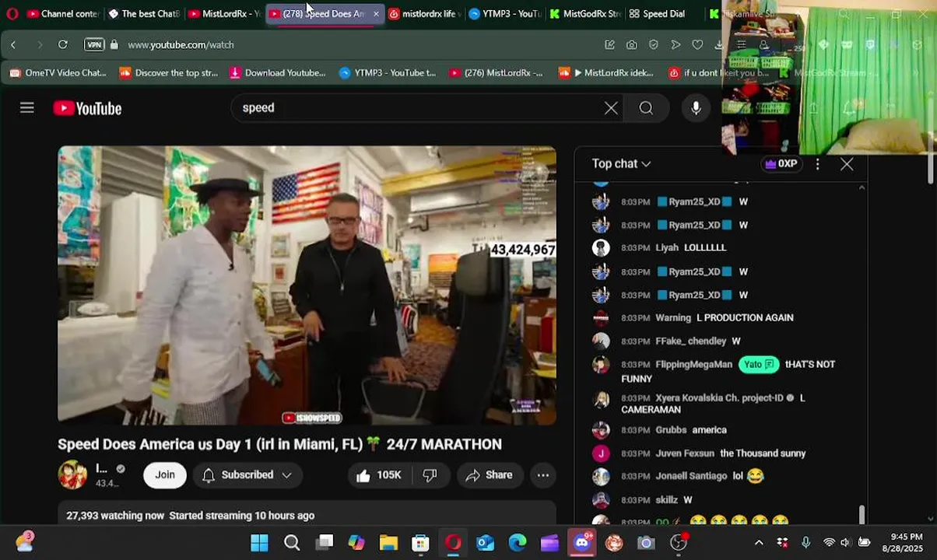Viewport: 937px width, 560px height.
Task: Open volume control in system tray
Action: tap(845, 543)
